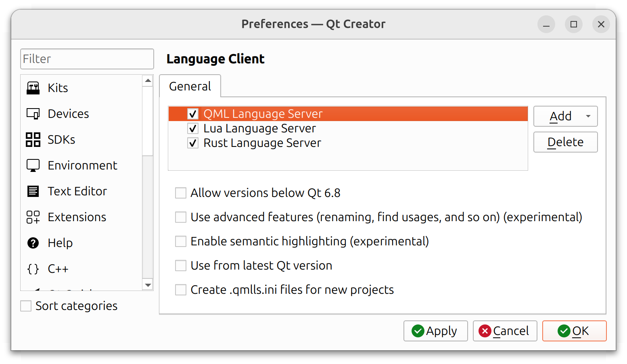This screenshot has width=627, height=364.
Task: Select the SDKs label in category list
Action: 61,140
